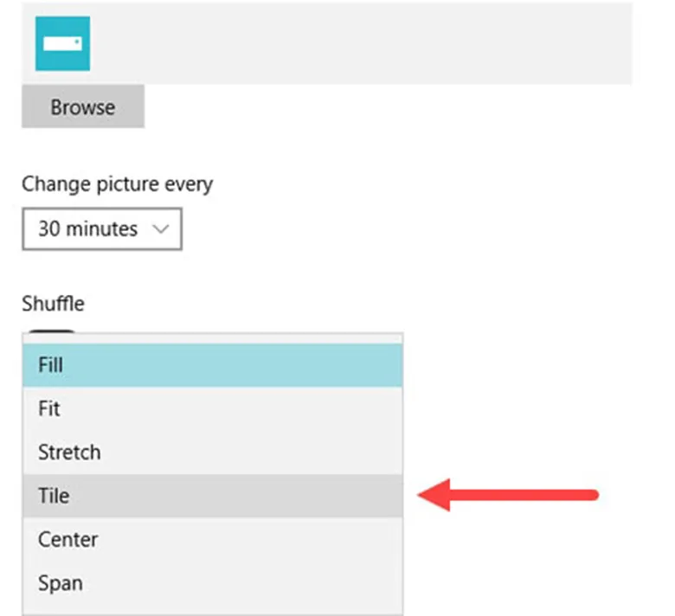The width and height of the screenshot is (675, 616).
Task: Click the white drive glyph inside the teal tile
Action: 62,42
